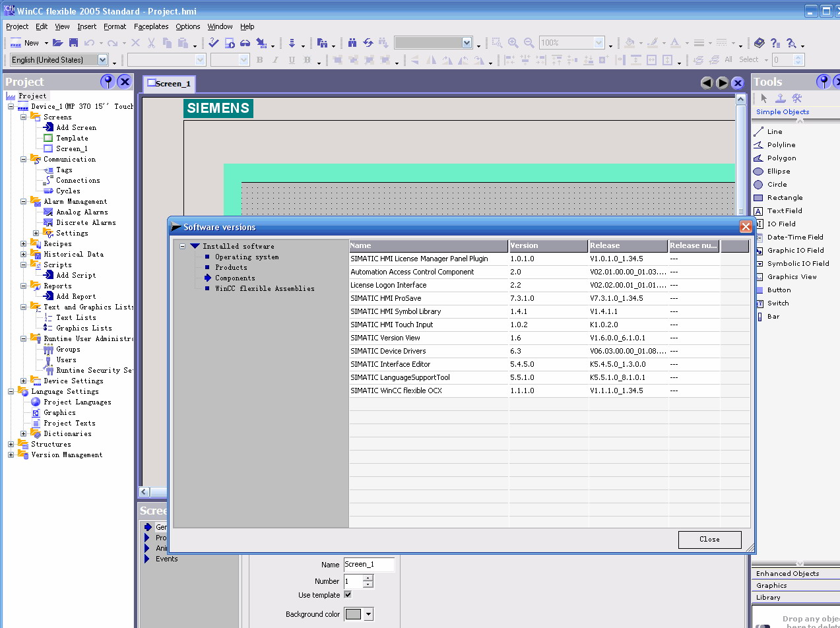Image resolution: width=840 pixels, height=628 pixels.
Task: Open the Insert menu
Action: tap(86, 26)
